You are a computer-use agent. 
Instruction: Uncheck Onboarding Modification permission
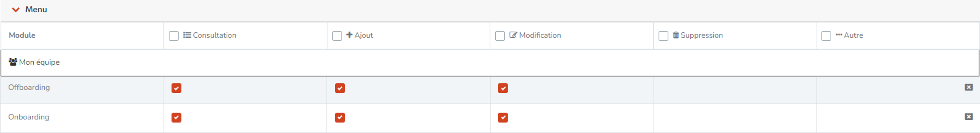coord(503,117)
